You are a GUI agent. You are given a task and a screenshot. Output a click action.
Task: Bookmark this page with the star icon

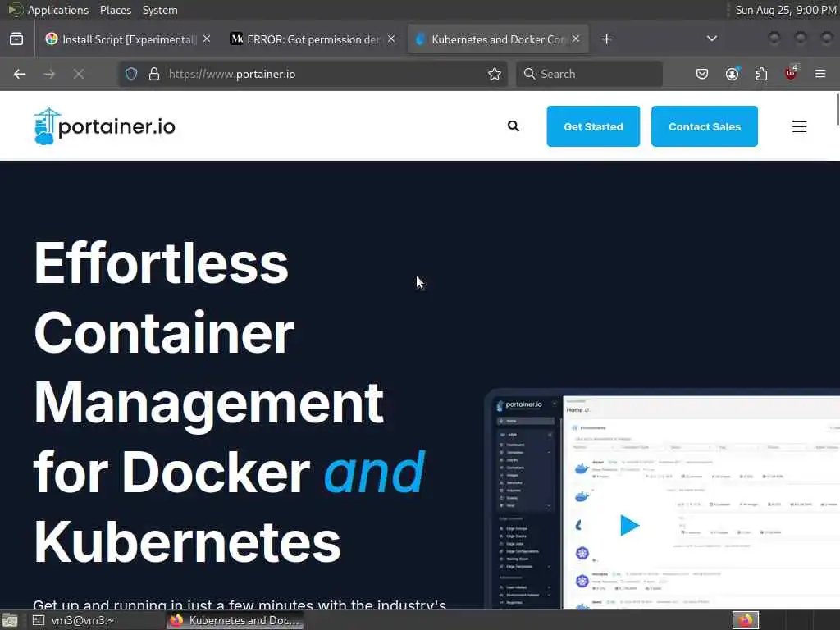click(495, 74)
